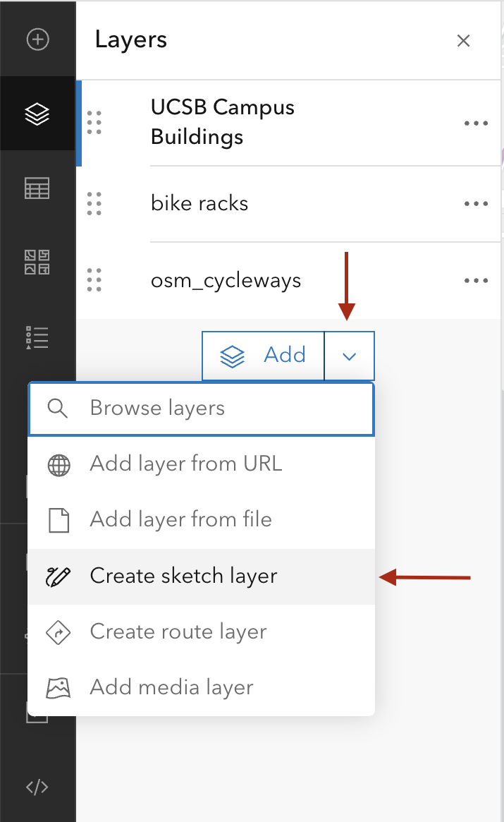
Task: Open the Tables icon in sidebar
Action: tap(37, 188)
